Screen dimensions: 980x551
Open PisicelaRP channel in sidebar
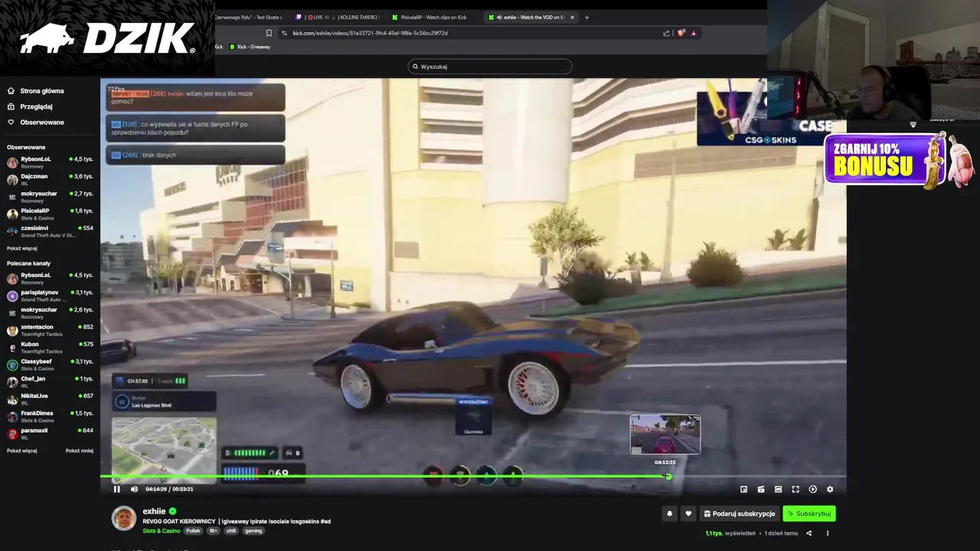(50, 214)
